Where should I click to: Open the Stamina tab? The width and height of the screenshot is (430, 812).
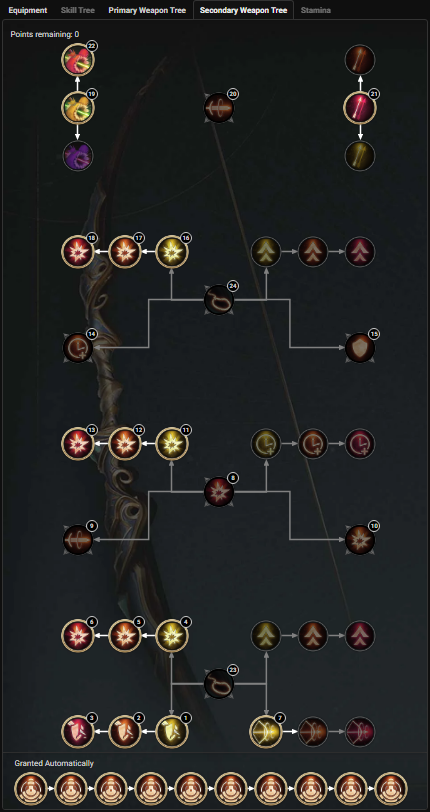316,10
